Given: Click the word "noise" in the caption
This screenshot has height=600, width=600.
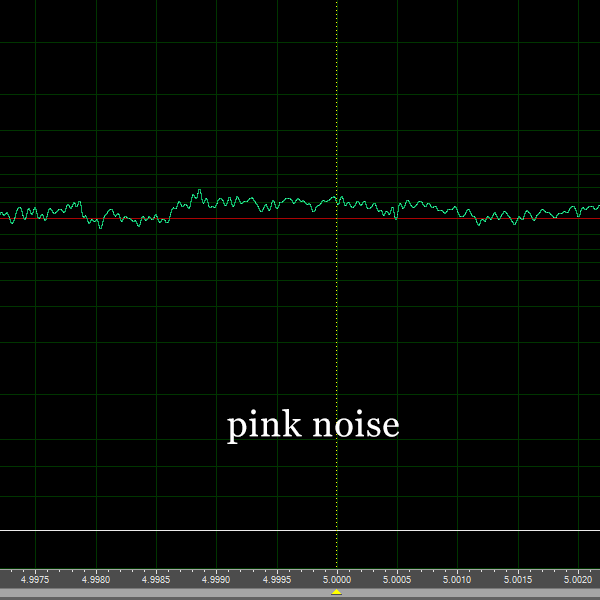Looking at the screenshot, I should coord(356,426).
